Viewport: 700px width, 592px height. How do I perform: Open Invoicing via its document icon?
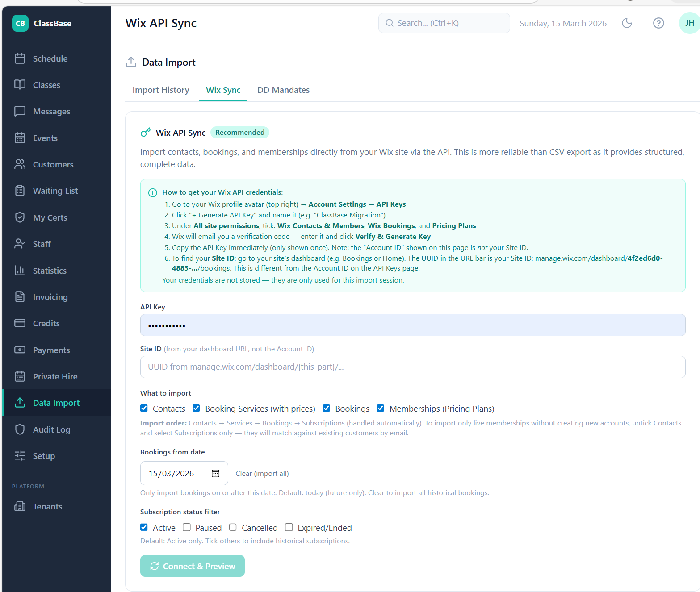tap(20, 297)
